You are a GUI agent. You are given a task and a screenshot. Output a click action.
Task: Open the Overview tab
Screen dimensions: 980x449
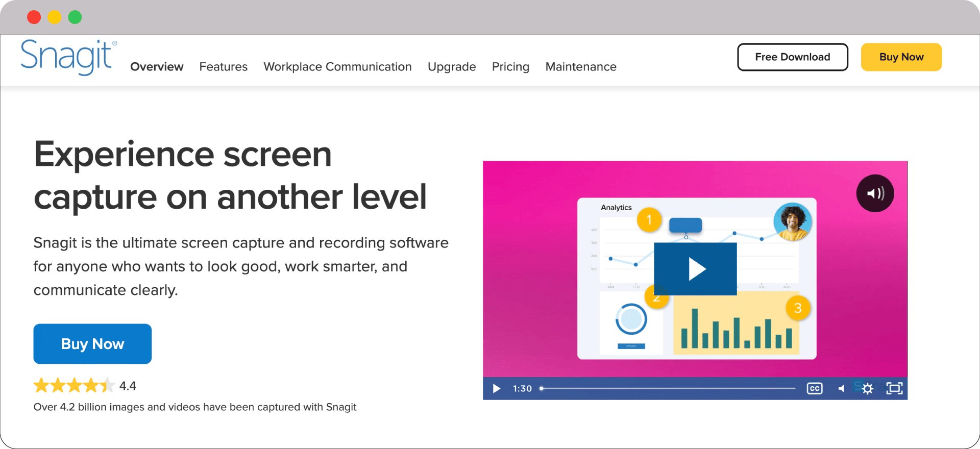coord(157,67)
